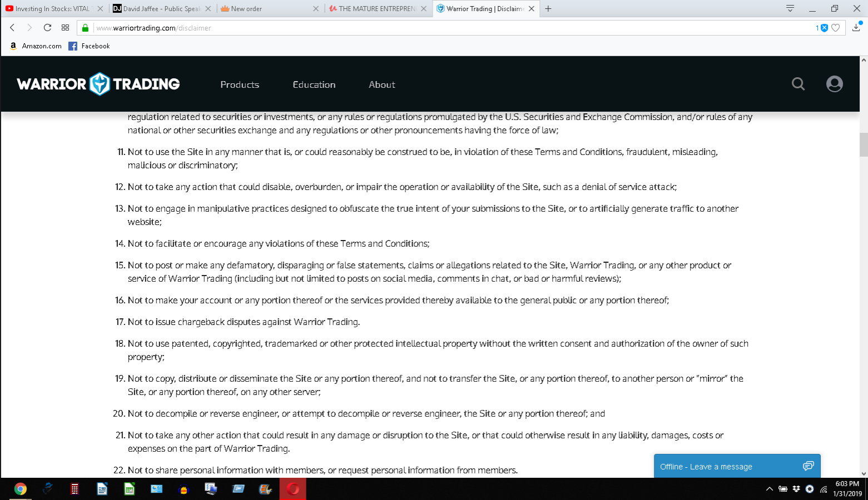The width and height of the screenshot is (868, 500).
Task: Open the calculator app in taskbar
Action: pos(75,489)
